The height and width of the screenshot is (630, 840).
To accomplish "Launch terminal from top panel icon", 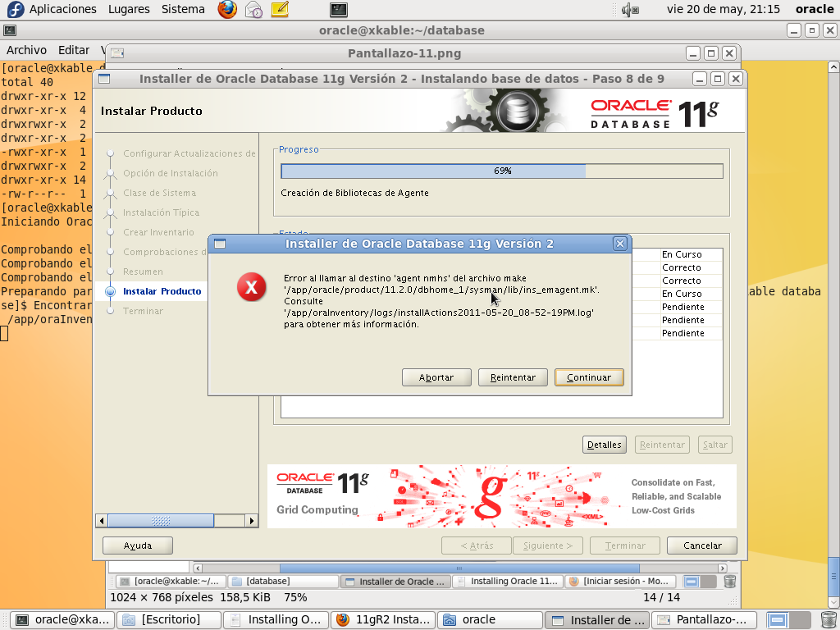I will 339,9.
